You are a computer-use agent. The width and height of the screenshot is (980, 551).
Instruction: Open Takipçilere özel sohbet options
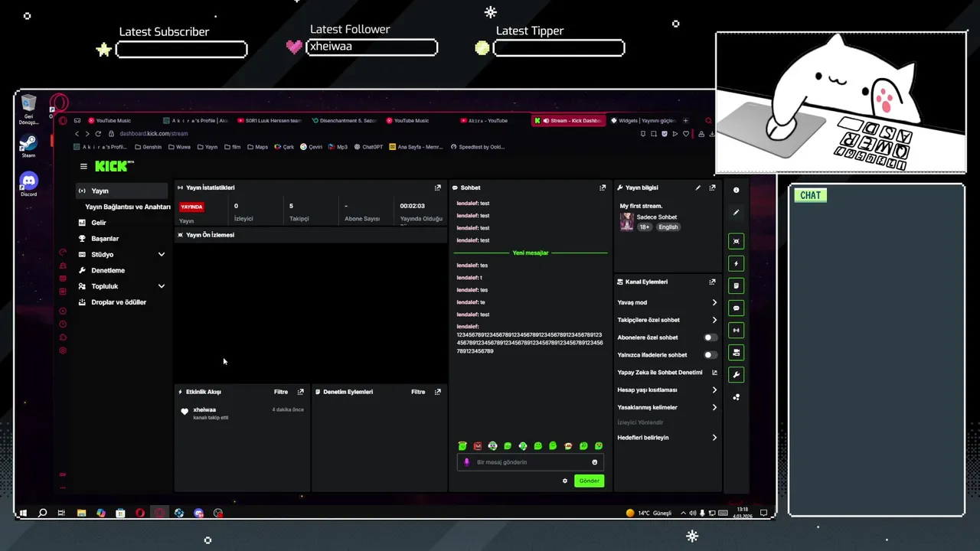[667, 320]
